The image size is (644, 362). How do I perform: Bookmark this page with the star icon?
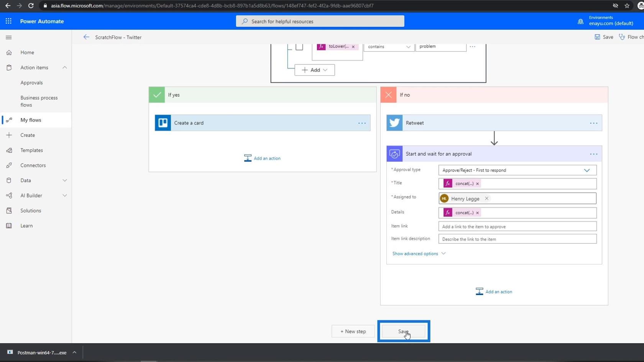tap(627, 6)
